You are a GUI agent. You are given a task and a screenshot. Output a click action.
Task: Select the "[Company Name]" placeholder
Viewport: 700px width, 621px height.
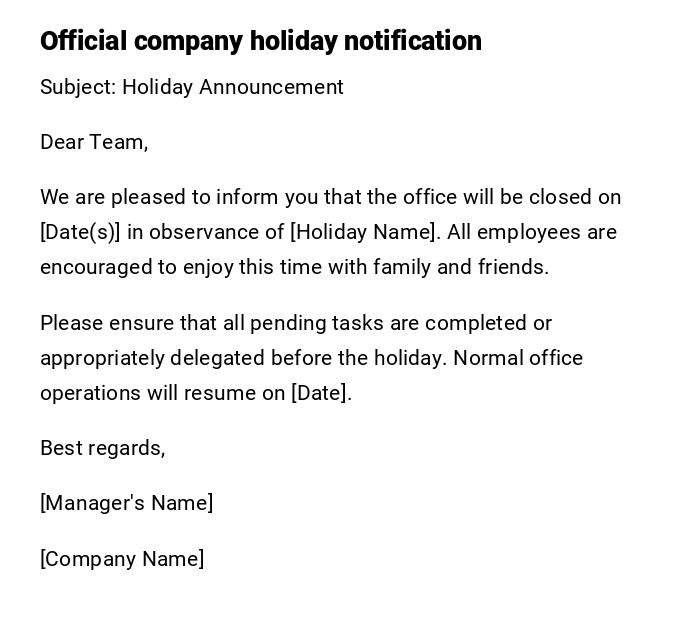click(122, 559)
